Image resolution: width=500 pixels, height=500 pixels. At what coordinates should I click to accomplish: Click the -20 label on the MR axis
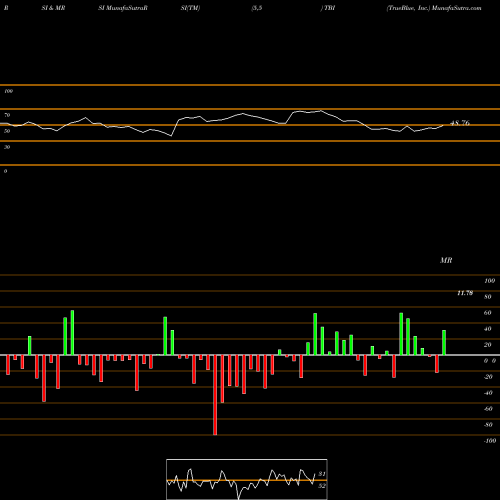[x=488, y=377]
